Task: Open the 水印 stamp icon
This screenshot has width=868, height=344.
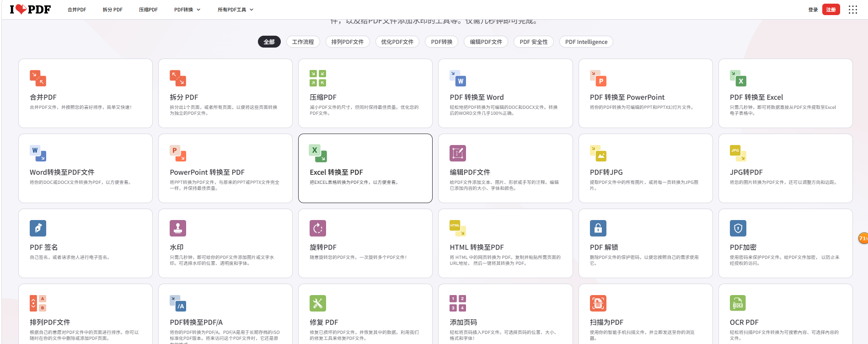Action: (178, 228)
